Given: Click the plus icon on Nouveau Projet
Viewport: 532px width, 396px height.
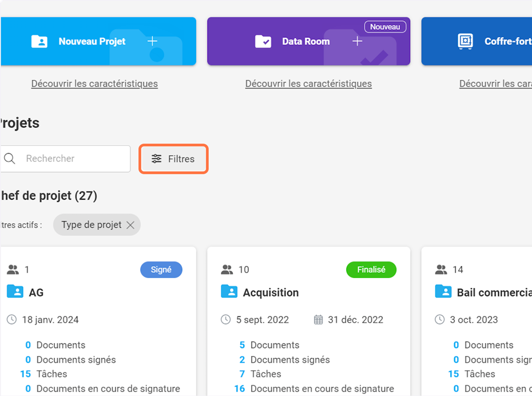Looking at the screenshot, I should tap(152, 41).
